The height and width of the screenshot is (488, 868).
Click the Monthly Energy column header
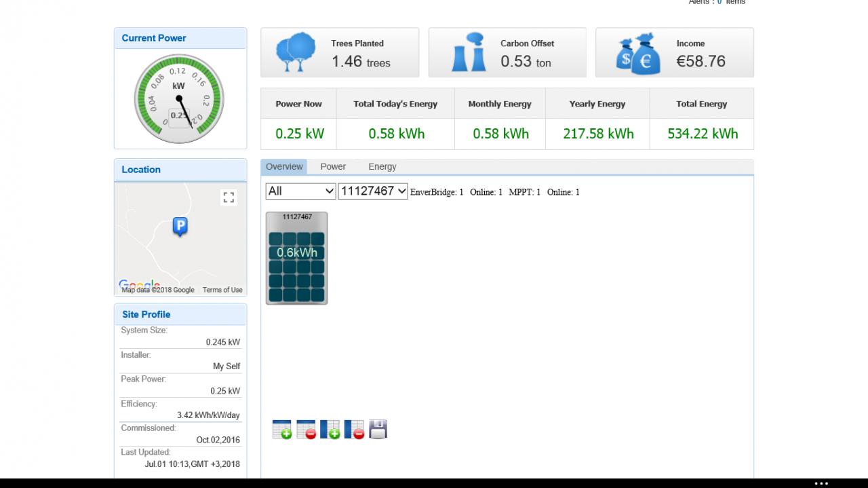tap(500, 104)
